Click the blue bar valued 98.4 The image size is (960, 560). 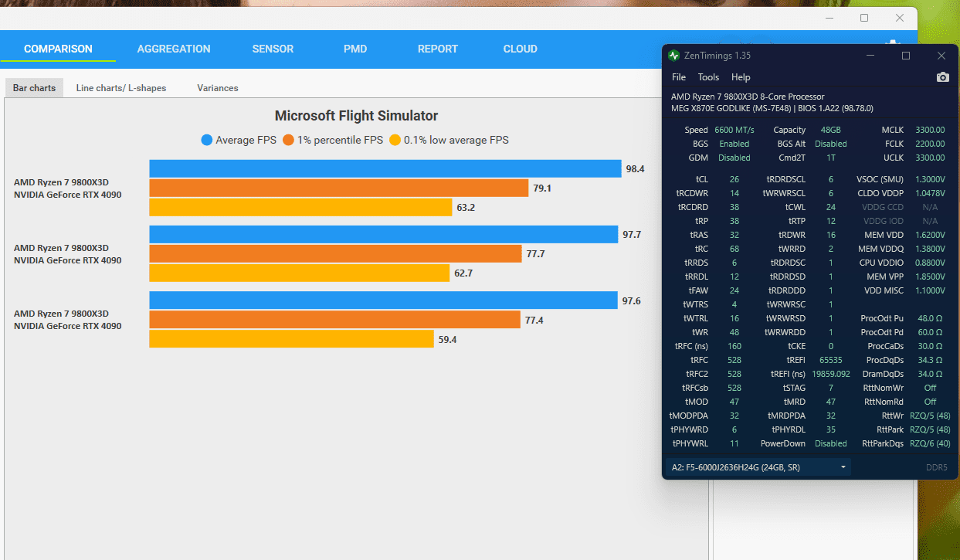tap(385, 168)
